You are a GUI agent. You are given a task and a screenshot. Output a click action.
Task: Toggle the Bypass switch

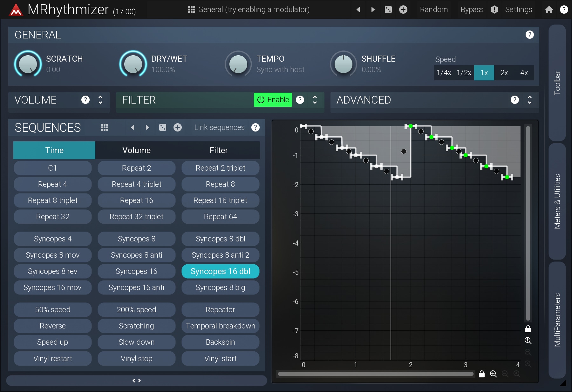click(472, 10)
